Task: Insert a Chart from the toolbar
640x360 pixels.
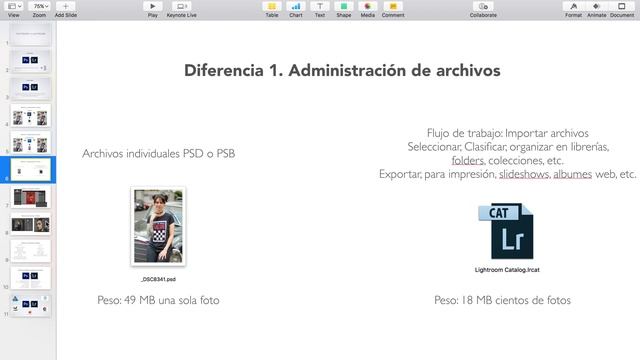Action: [x=296, y=7]
